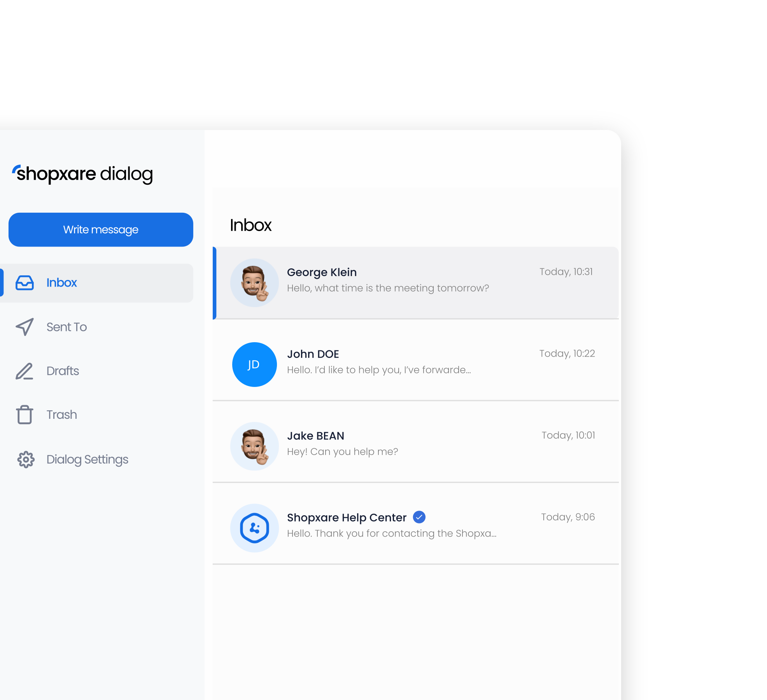Open the Trash folder label
The width and height of the screenshot is (767, 700).
[x=61, y=415]
